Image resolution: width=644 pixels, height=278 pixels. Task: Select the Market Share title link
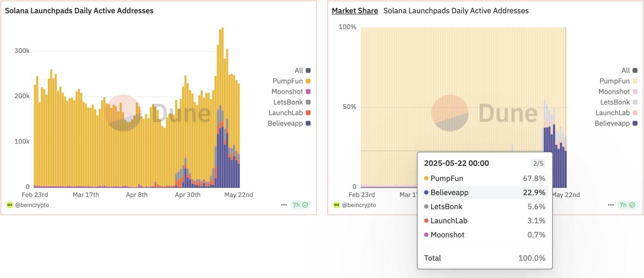(x=355, y=10)
